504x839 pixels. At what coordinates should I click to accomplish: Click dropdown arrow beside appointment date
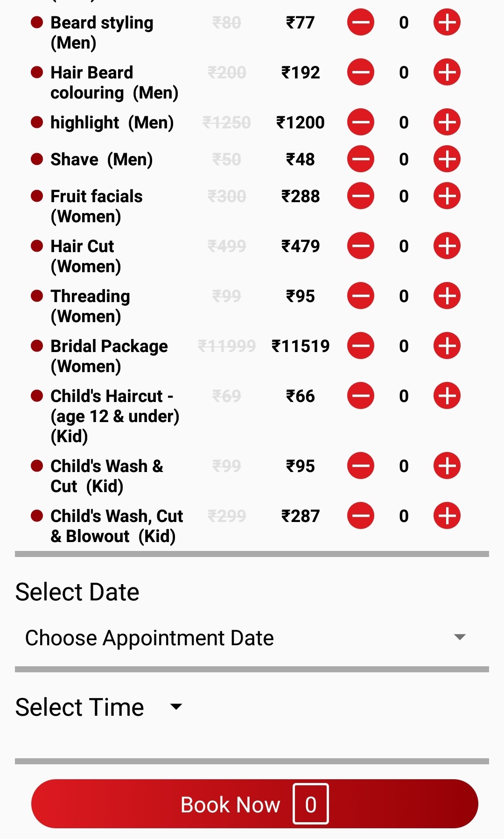click(x=460, y=637)
